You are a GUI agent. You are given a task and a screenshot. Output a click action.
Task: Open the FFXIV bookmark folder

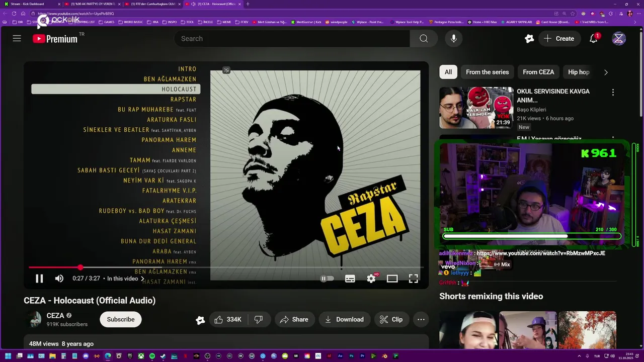tap(242, 22)
